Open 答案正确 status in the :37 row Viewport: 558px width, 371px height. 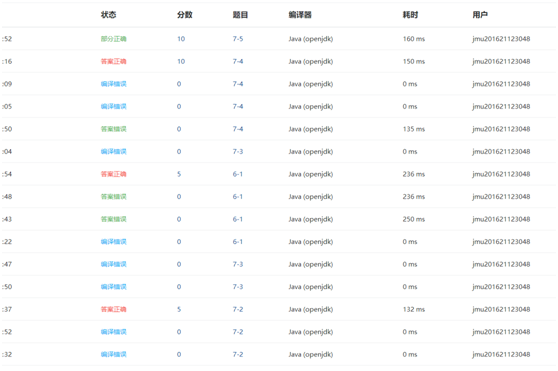pos(114,309)
